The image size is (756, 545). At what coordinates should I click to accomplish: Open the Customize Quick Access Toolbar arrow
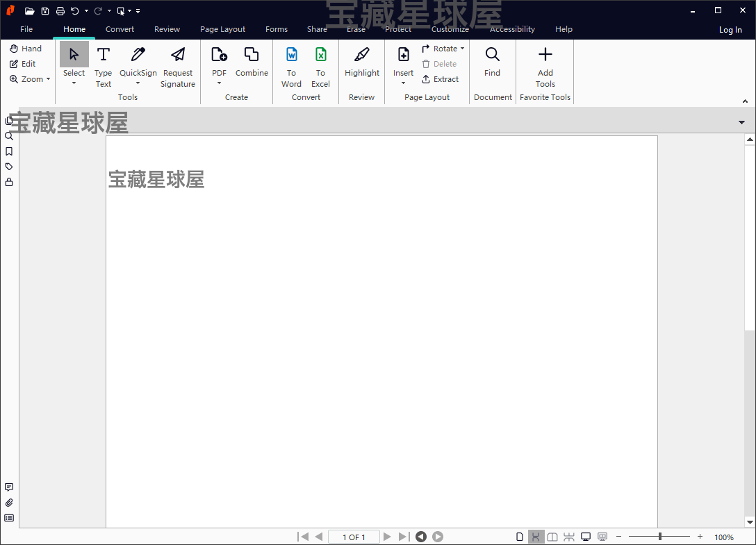click(x=138, y=10)
